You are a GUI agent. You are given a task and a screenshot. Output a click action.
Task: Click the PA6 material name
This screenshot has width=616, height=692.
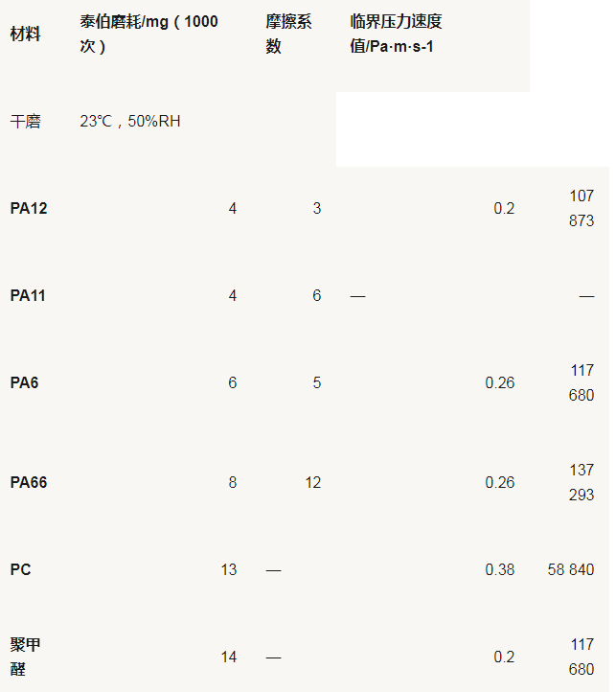25,382
